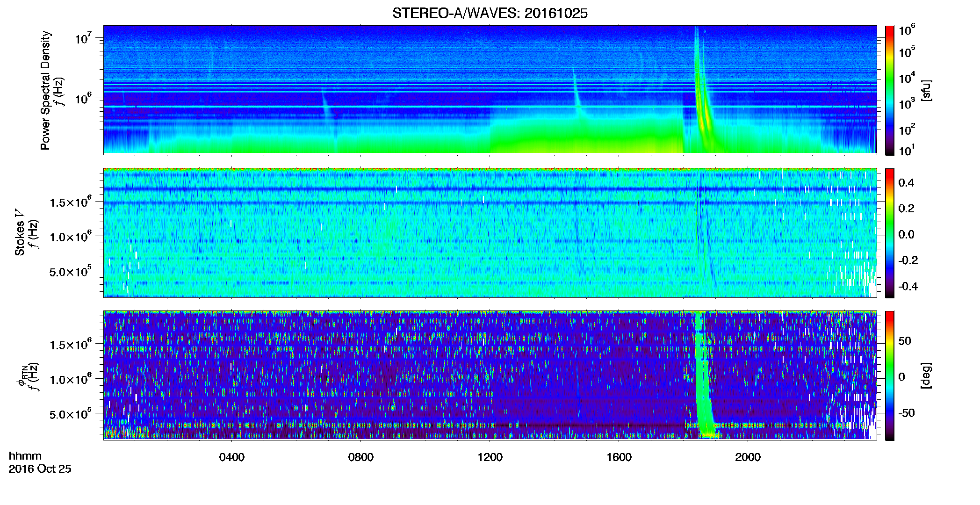
Task: Click the STEREO-A/WAVES: 20161025 plot title
Action: pos(490,14)
